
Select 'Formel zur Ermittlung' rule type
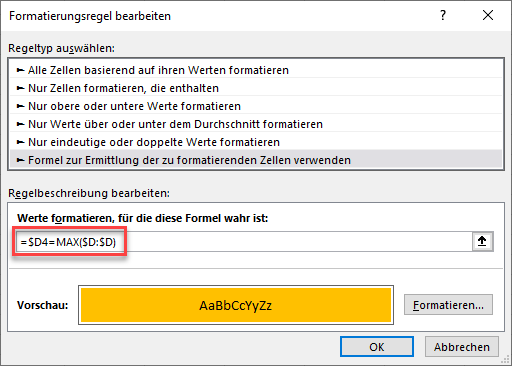[x=256, y=160]
